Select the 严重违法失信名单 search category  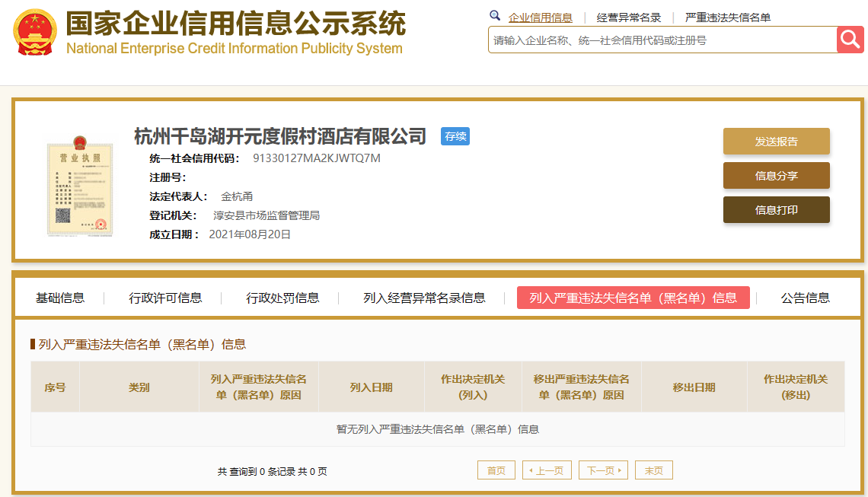click(x=728, y=18)
